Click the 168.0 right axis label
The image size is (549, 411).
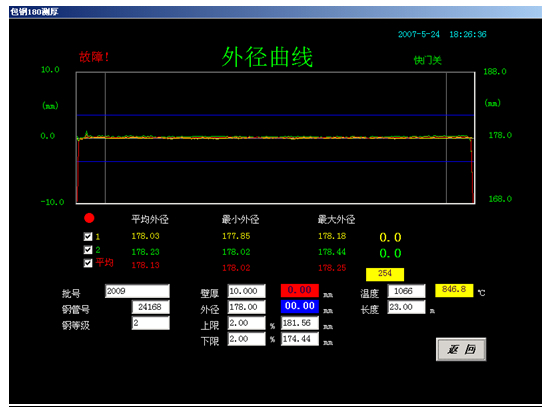pyautogui.click(x=500, y=199)
